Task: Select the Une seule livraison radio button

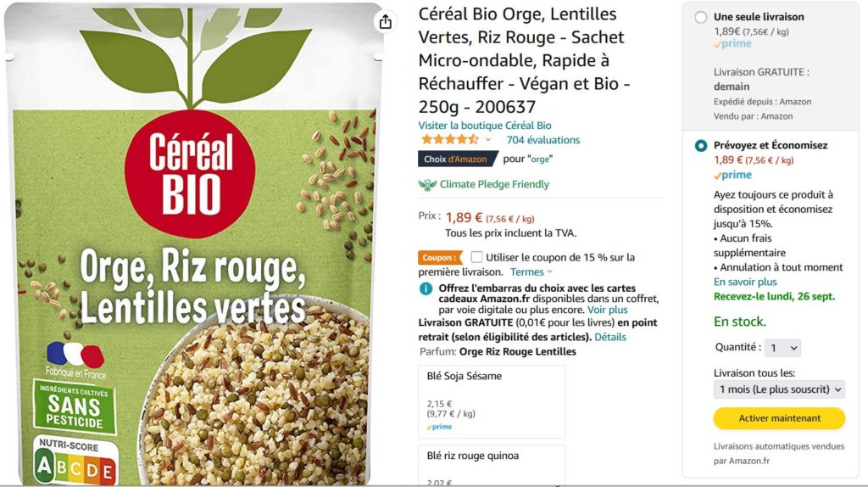Action: pos(701,17)
